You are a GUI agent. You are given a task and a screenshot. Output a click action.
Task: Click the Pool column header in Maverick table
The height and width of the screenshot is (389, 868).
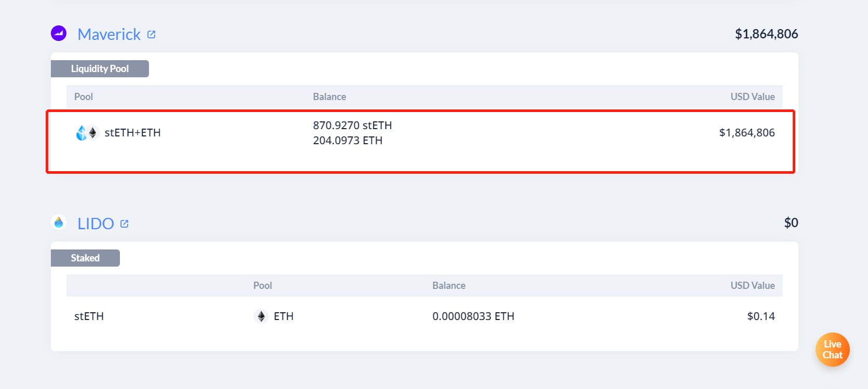click(84, 96)
